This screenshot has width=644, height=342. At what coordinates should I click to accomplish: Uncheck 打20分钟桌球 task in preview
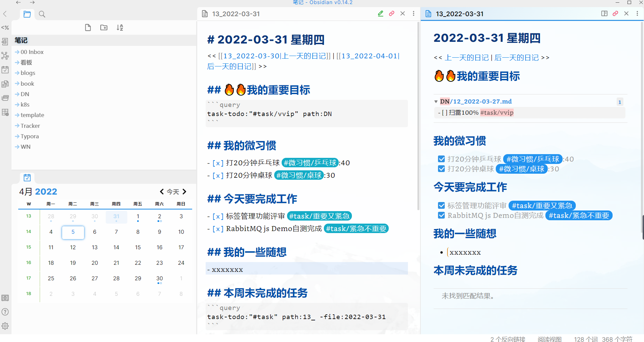click(x=441, y=169)
